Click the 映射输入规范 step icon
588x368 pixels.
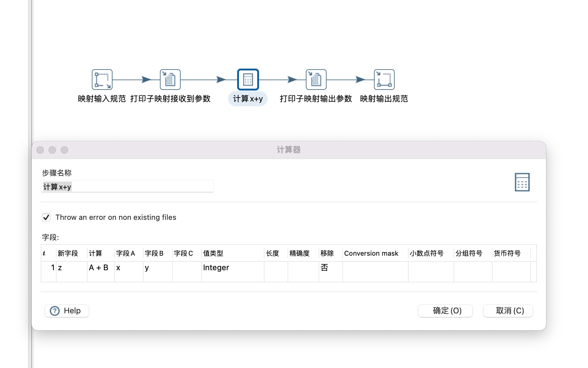point(102,80)
